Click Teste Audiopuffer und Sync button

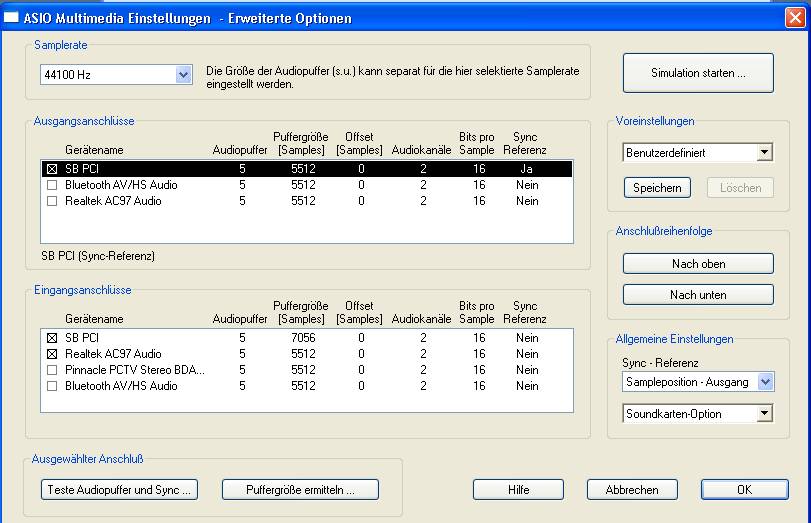pyautogui.click(x=119, y=490)
